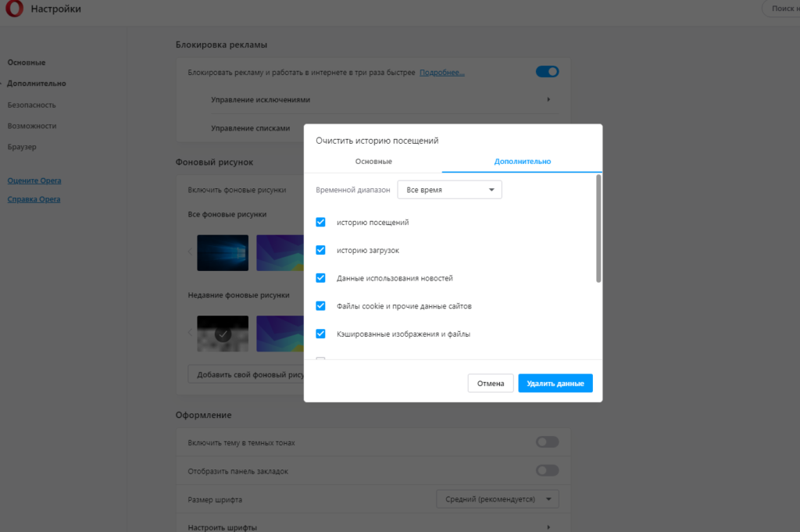
Task: Switch to the Основные tab in dialog
Action: click(373, 161)
